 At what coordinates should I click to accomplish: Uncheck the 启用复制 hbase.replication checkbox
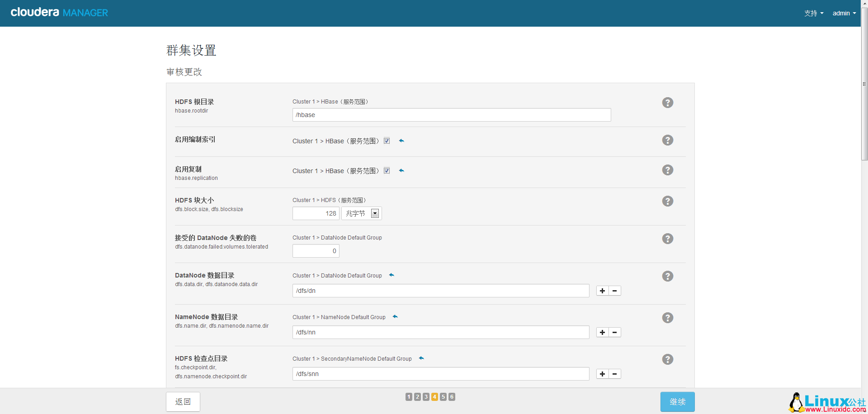pyautogui.click(x=387, y=171)
